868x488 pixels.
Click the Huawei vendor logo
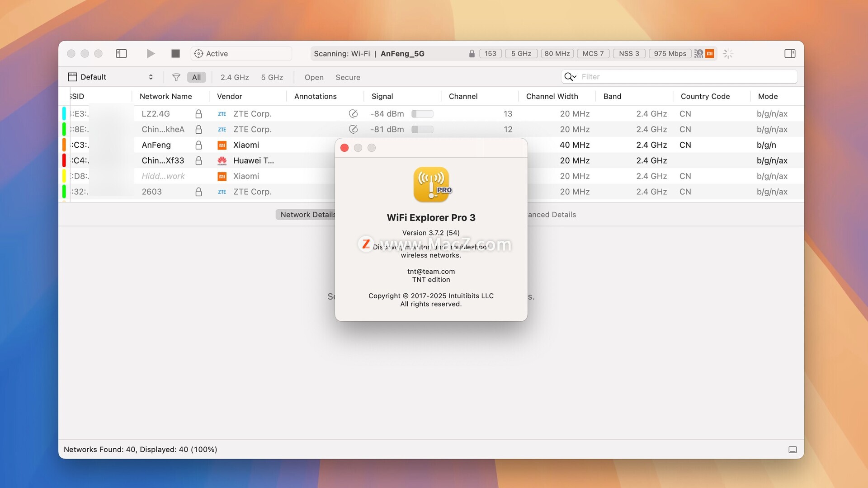222,160
